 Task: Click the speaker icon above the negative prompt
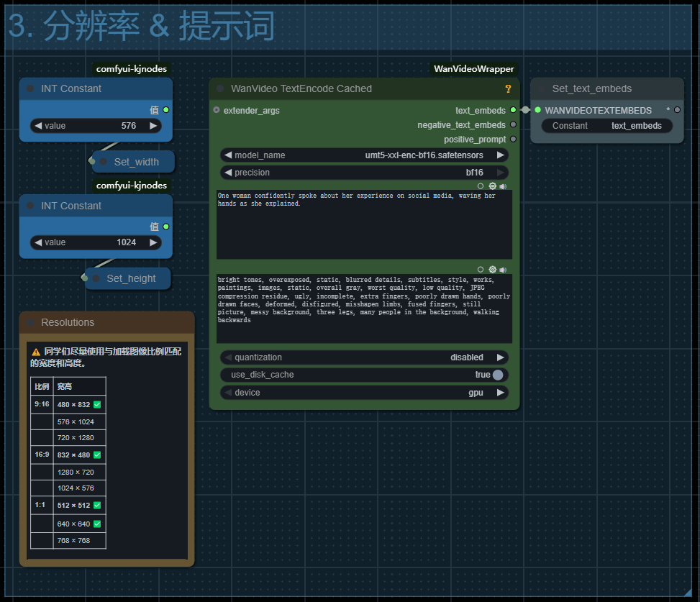[x=503, y=270]
